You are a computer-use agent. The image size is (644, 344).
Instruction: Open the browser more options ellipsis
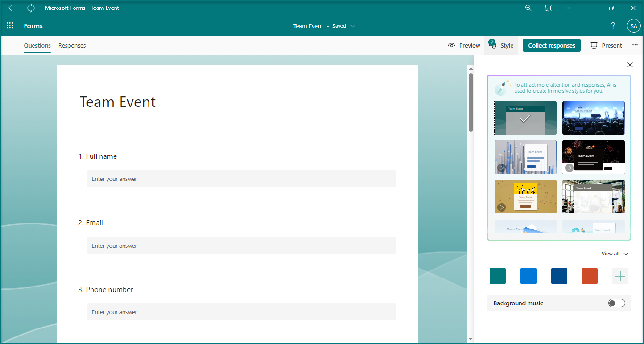(x=569, y=8)
